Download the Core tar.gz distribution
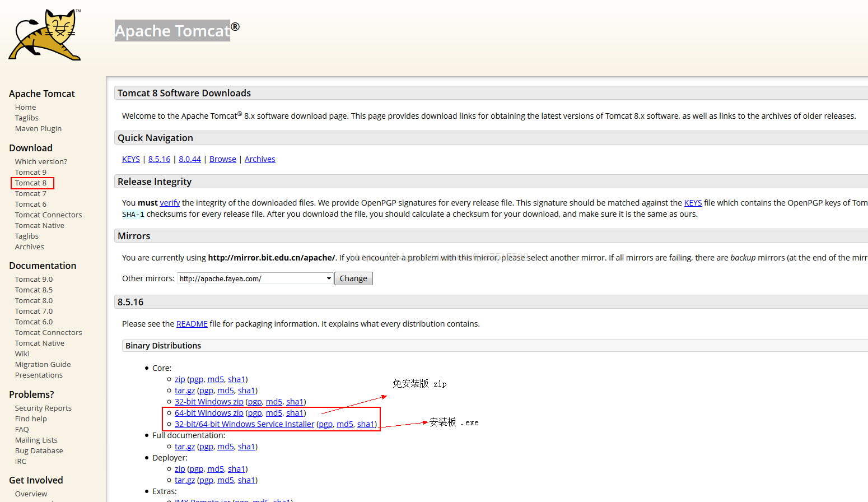The height and width of the screenshot is (502, 868). [185, 391]
